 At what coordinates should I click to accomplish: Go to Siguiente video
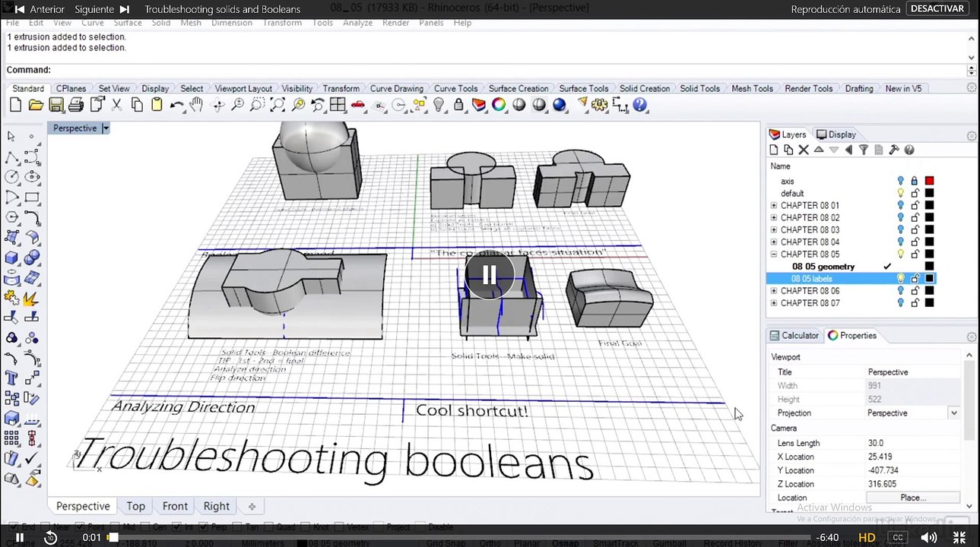[x=102, y=9]
